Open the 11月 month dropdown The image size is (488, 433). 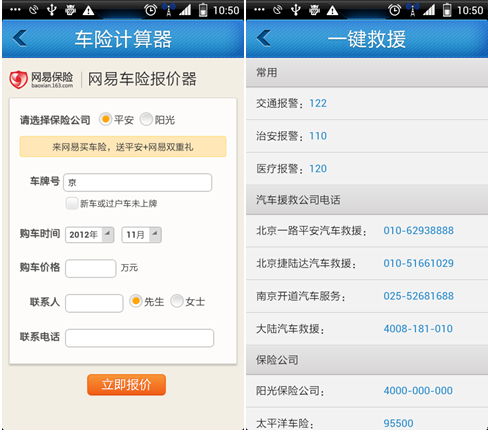click(x=141, y=235)
